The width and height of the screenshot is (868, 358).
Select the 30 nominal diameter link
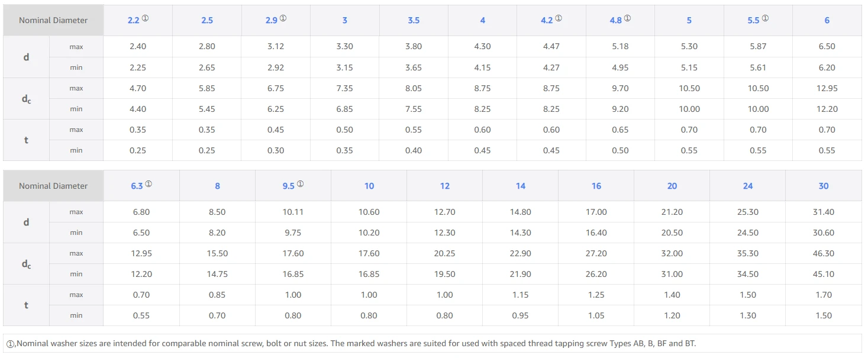coord(824,186)
